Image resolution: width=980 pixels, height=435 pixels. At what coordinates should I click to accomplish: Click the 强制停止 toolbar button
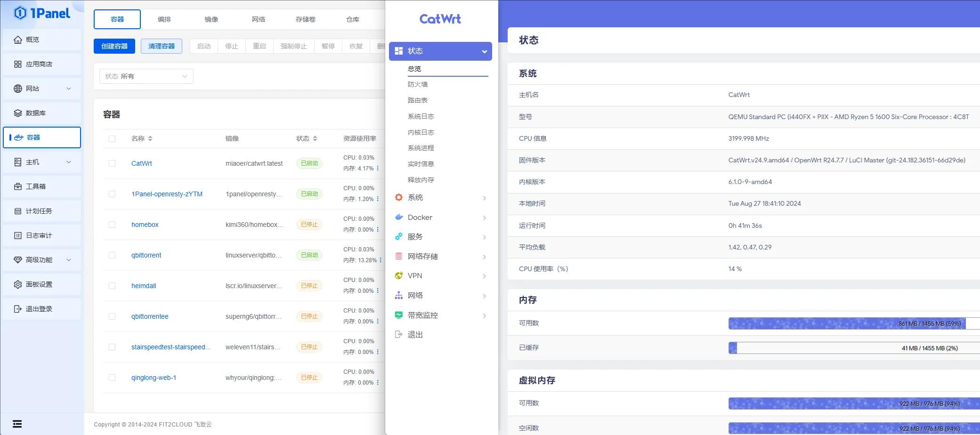coord(294,46)
